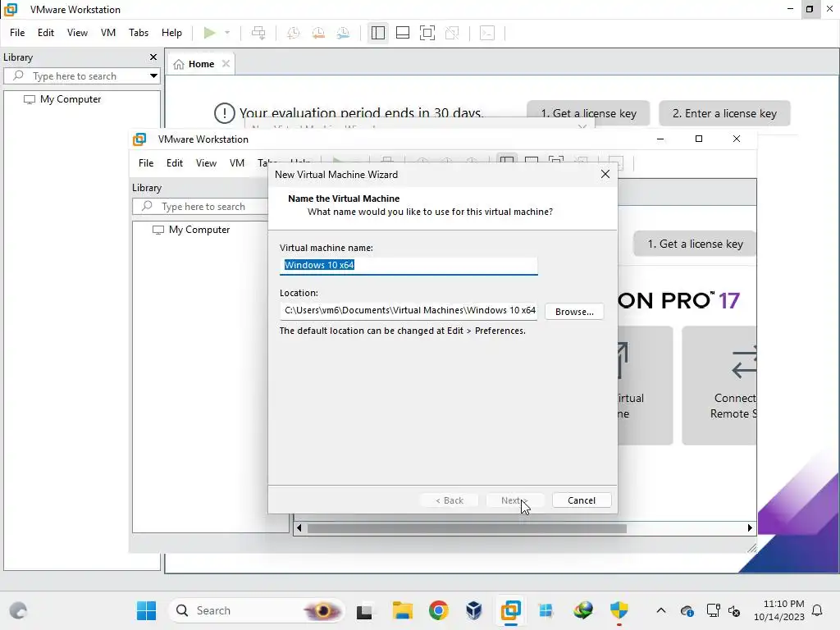The height and width of the screenshot is (630, 840).
Task: Click the muted volume tray icon
Action: click(734, 610)
